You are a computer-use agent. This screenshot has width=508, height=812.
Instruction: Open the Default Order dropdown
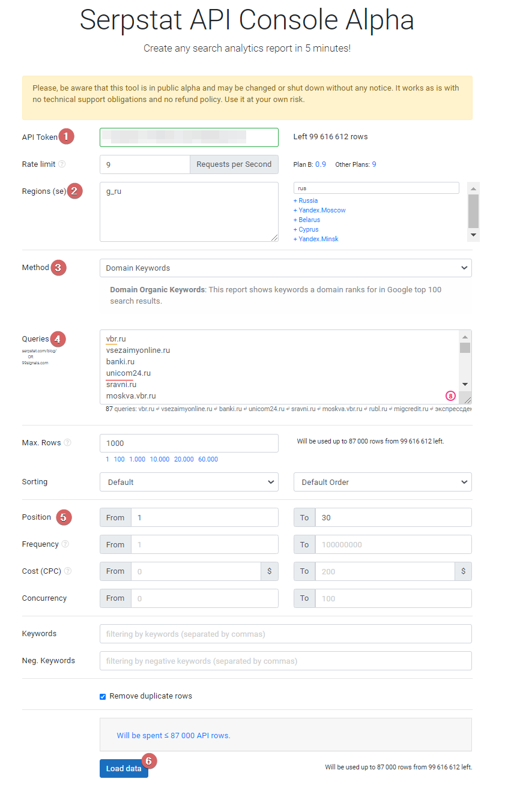(x=383, y=482)
